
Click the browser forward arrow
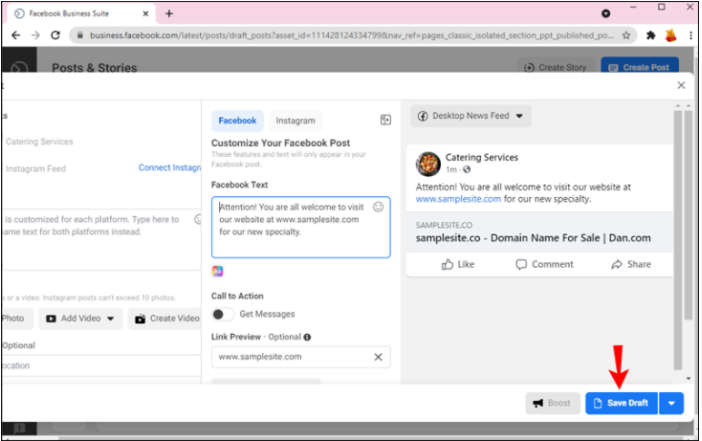click(x=36, y=35)
